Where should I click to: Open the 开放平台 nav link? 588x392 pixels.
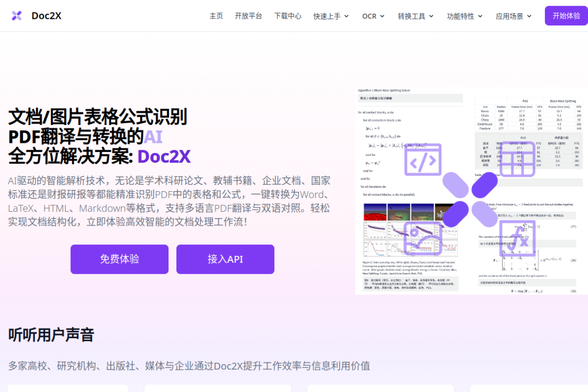pyautogui.click(x=249, y=16)
